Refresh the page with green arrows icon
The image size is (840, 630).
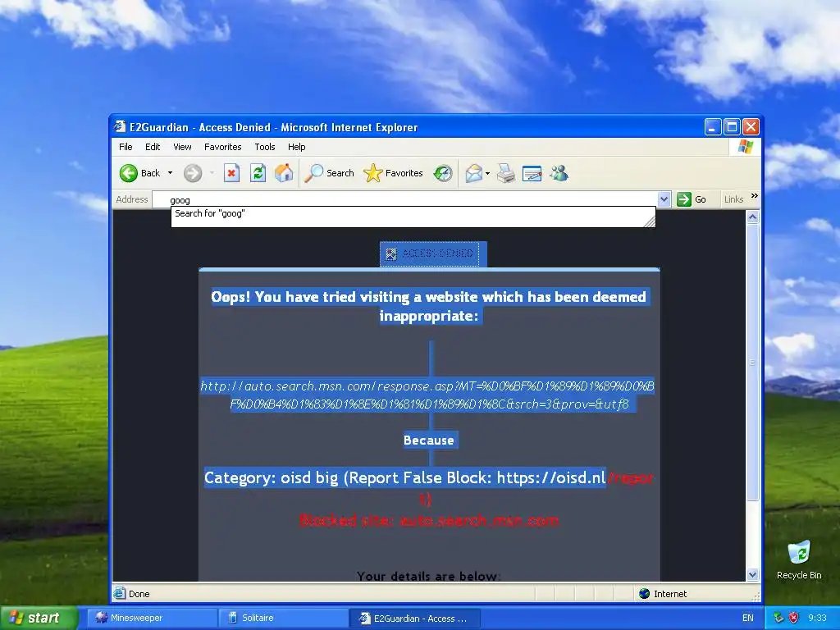coord(258,173)
